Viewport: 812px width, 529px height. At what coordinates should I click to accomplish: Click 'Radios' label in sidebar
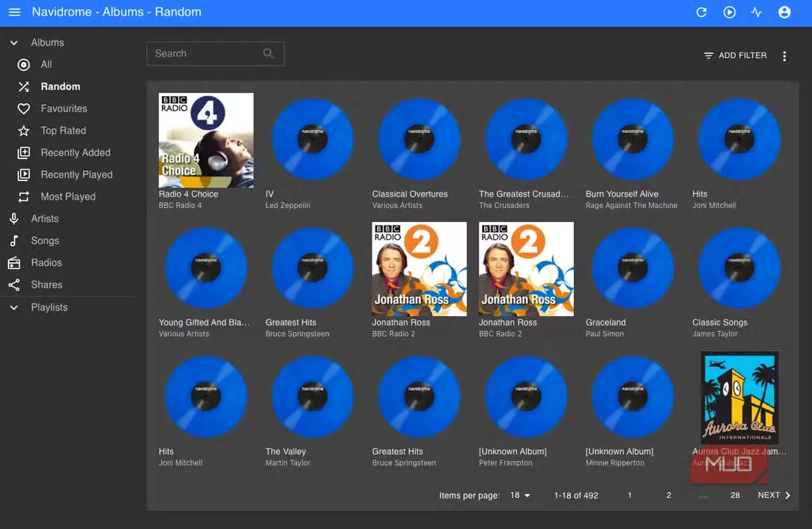pos(46,262)
